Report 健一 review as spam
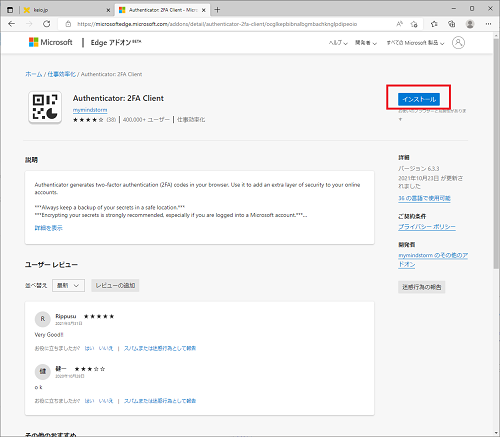500x437 pixels. click(160, 401)
